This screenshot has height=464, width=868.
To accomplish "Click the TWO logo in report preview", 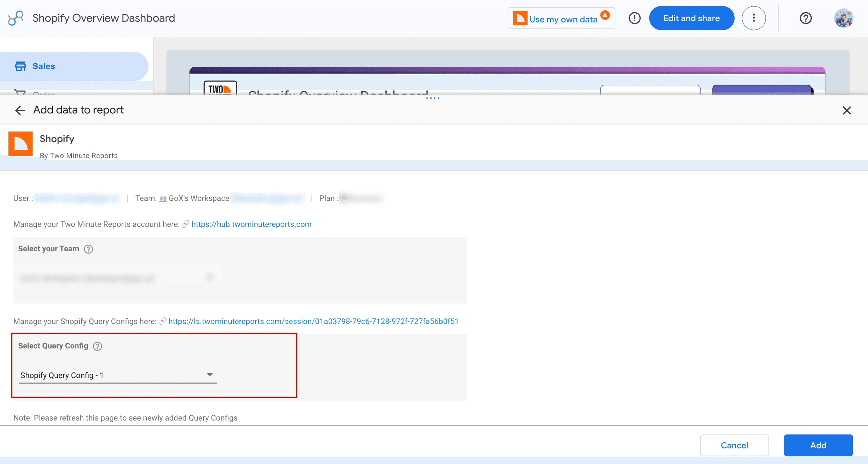I will 220,88.
